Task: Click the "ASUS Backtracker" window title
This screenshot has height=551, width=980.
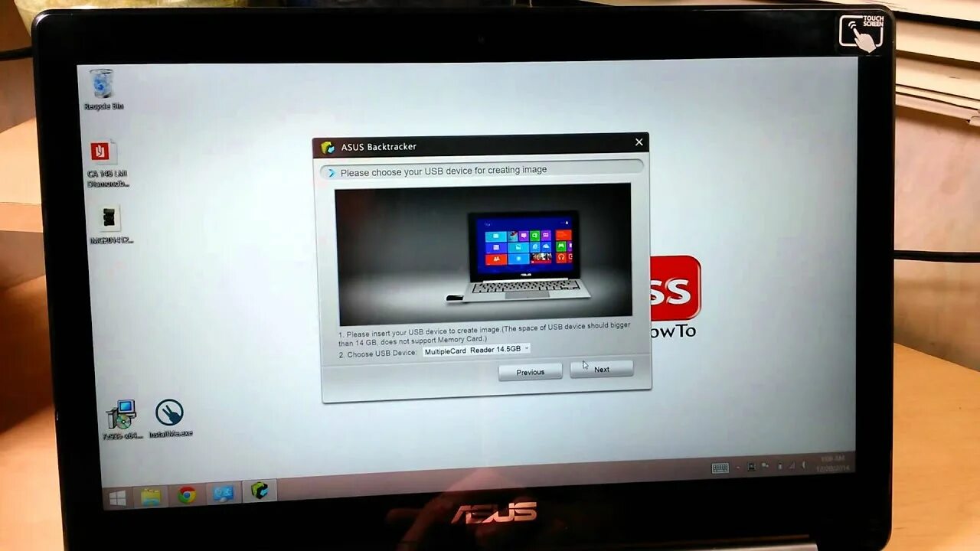Action: (378, 147)
